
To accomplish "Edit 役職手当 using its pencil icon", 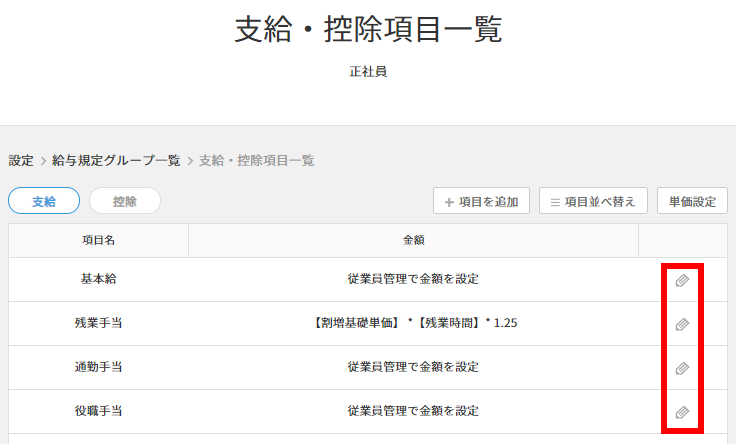I will point(682,413).
